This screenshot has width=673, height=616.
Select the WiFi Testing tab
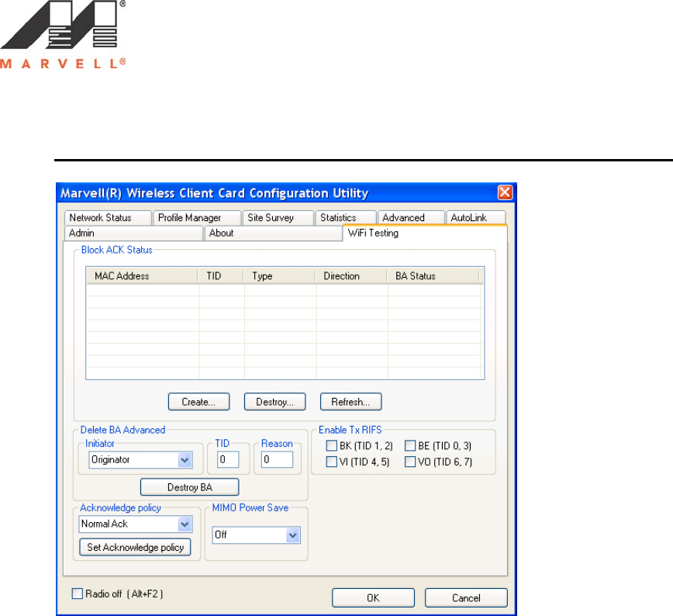click(425, 234)
